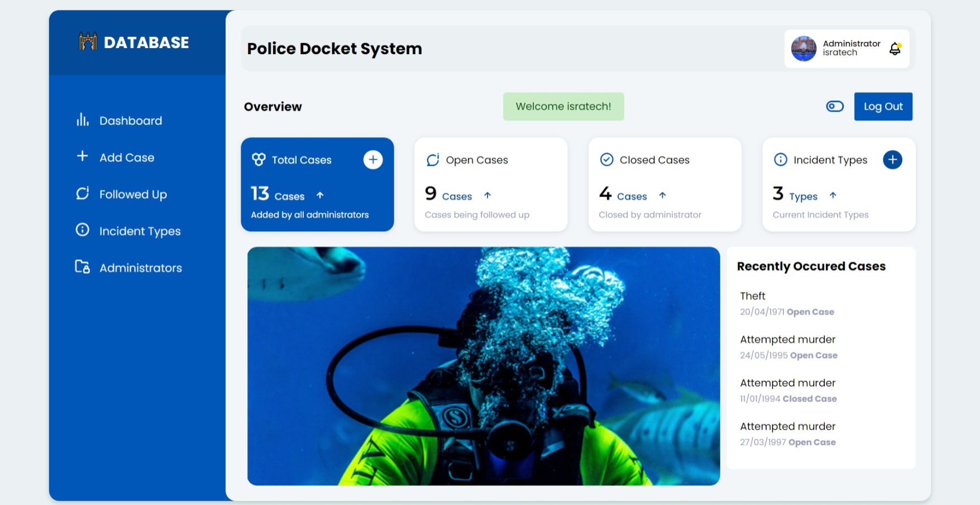Click the plus icon on Incident Types card
The height and width of the screenshot is (505, 980).
pos(892,160)
